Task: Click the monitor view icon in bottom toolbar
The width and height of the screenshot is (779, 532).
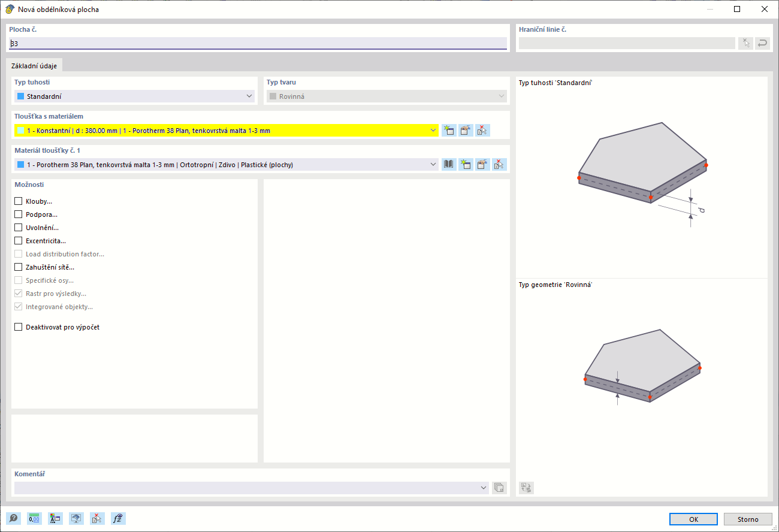Action: (x=76, y=519)
